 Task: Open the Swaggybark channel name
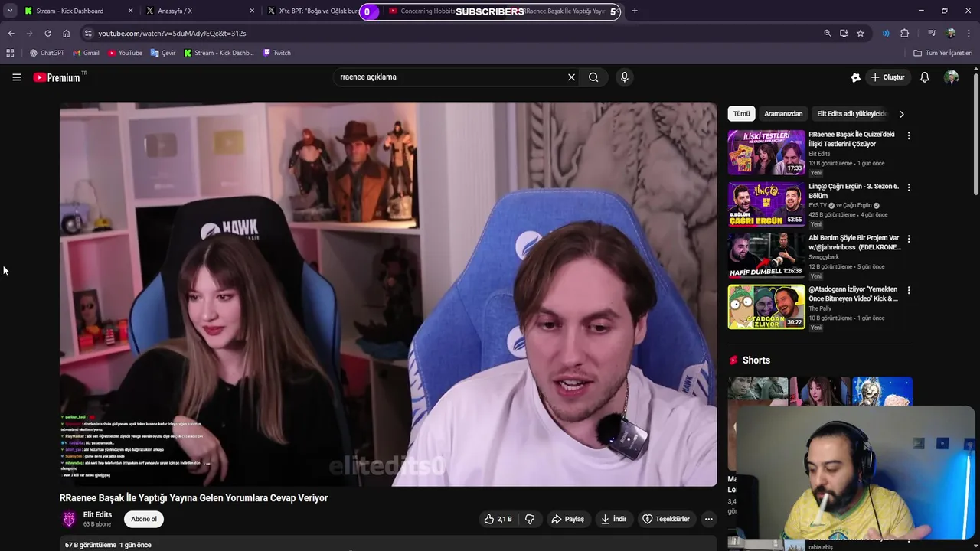823,257
